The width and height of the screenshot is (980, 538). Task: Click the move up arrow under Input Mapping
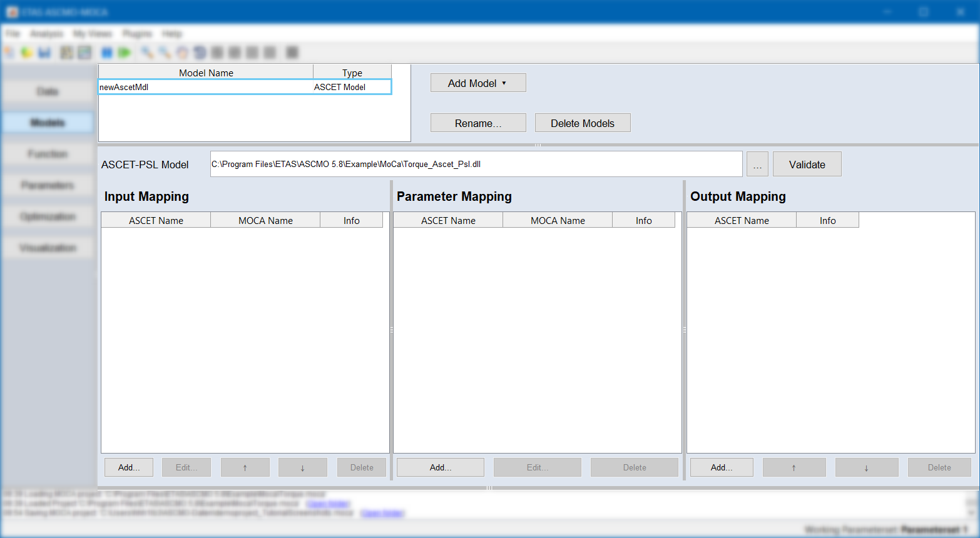(x=245, y=467)
